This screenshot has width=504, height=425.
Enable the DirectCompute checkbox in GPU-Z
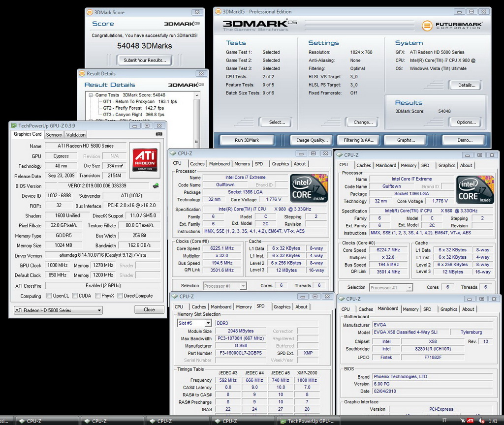120,296
